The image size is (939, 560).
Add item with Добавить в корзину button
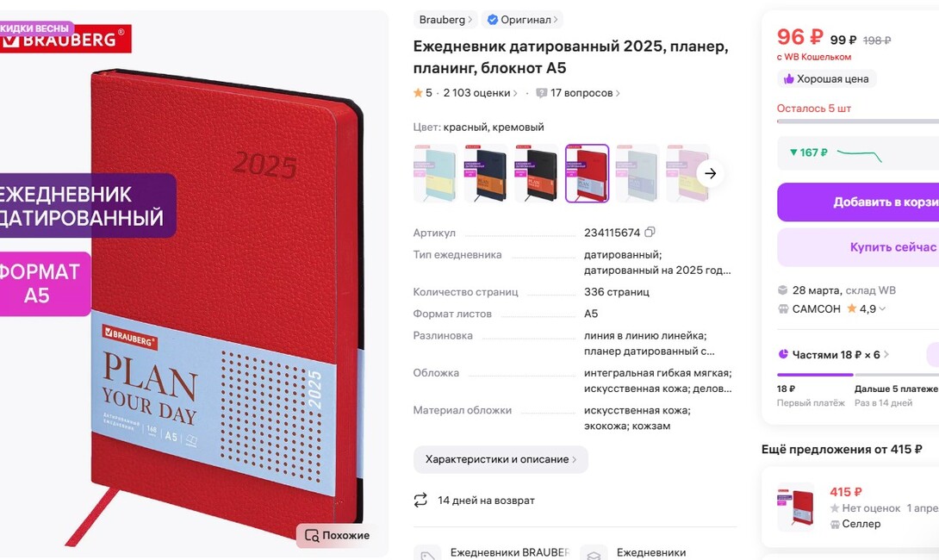[x=858, y=202]
